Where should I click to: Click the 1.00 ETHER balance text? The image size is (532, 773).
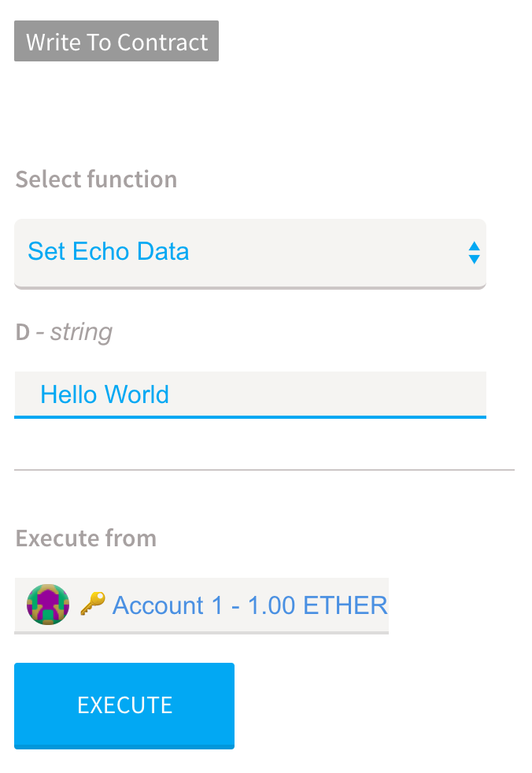pos(317,605)
